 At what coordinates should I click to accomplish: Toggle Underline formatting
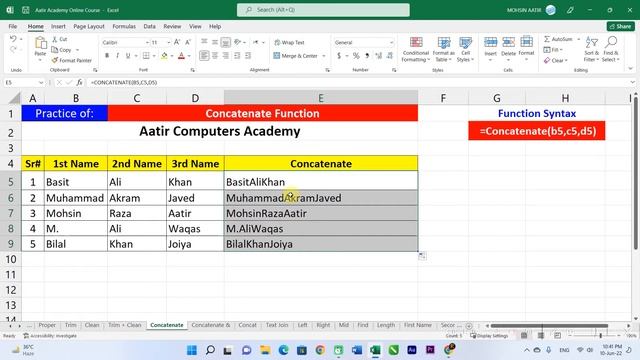[x=128, y=56]
